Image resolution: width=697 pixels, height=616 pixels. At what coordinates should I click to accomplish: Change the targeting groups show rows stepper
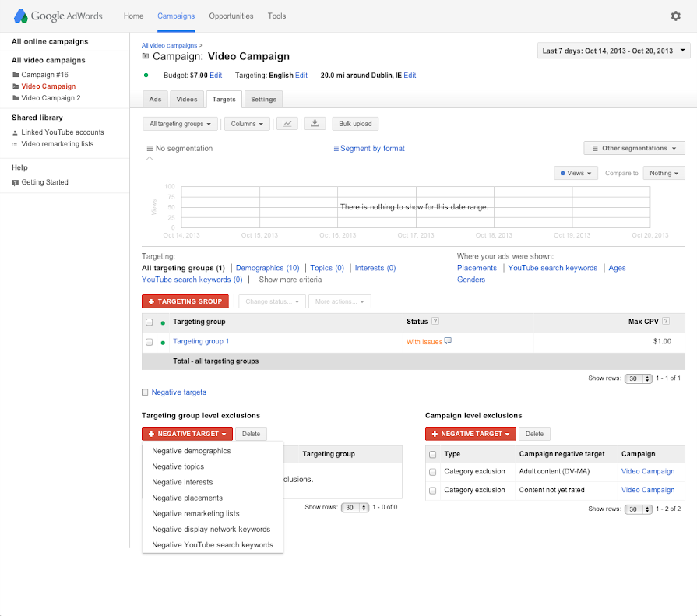[x=639, y=378]
